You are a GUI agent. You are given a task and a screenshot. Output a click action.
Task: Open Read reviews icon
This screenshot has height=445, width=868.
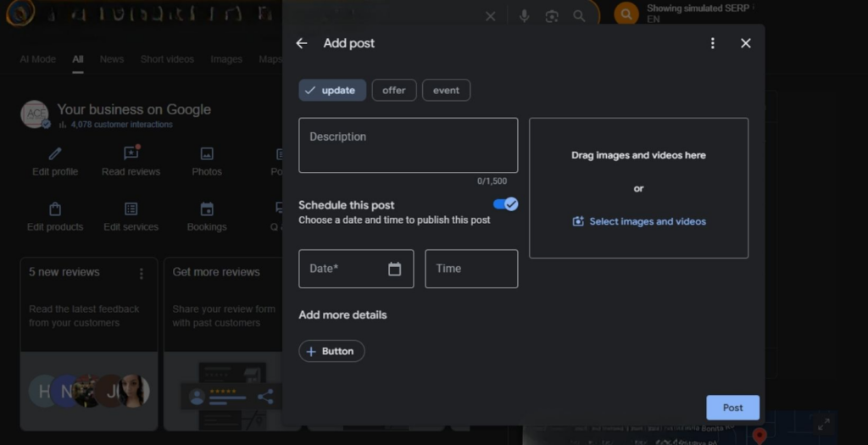pos(131,153)
